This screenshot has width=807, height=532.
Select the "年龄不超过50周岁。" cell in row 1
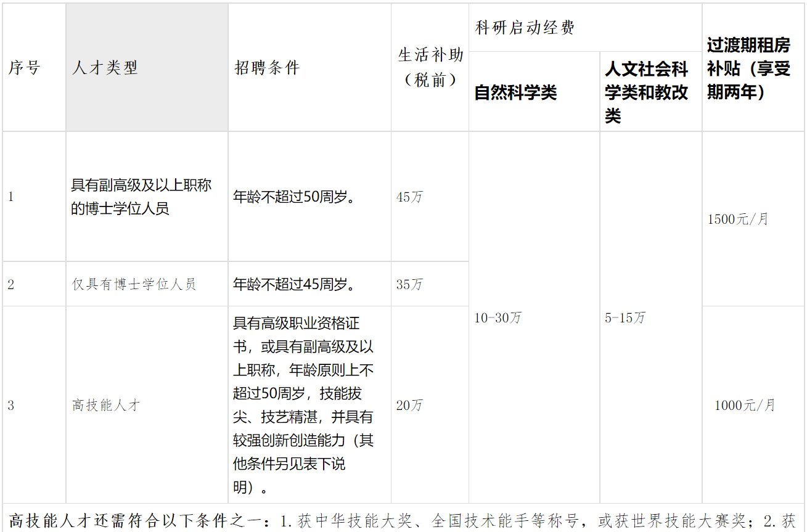[295, 197]
